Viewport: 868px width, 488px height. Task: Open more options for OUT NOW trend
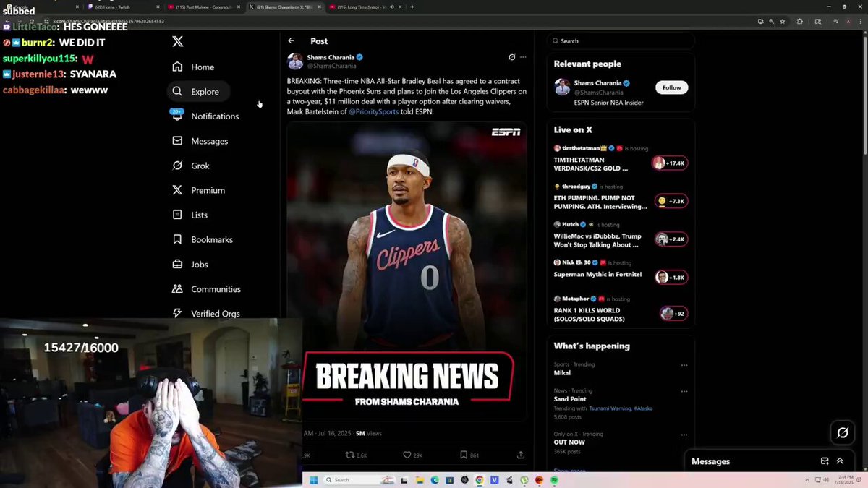[684, 435]
